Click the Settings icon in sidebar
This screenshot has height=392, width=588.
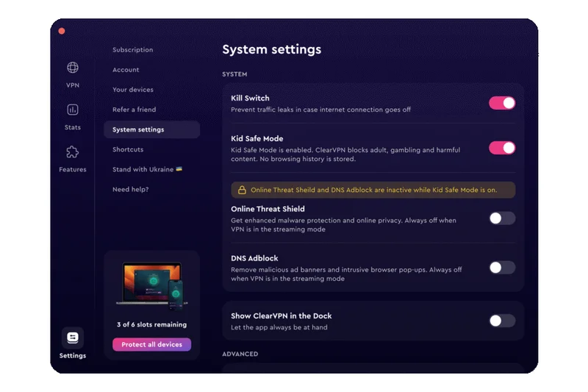[72, 338]
